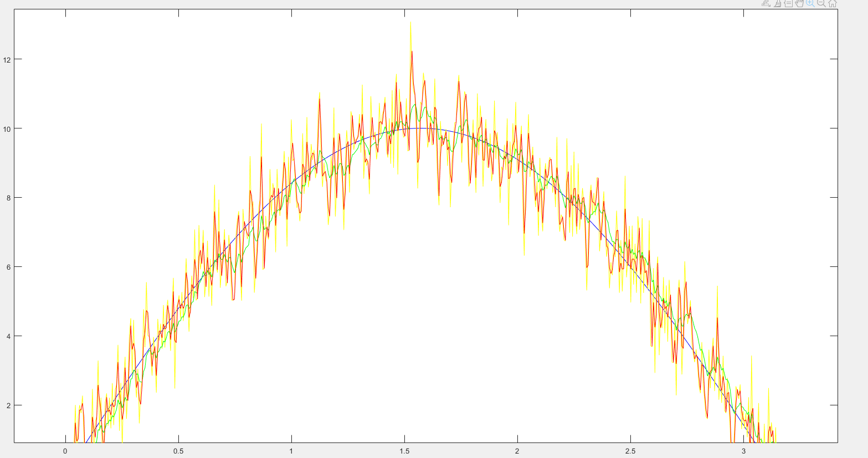Viewport: 868px width, 458px height.
Task: Restore view with the home icon
Action: (x=833, y=3)
